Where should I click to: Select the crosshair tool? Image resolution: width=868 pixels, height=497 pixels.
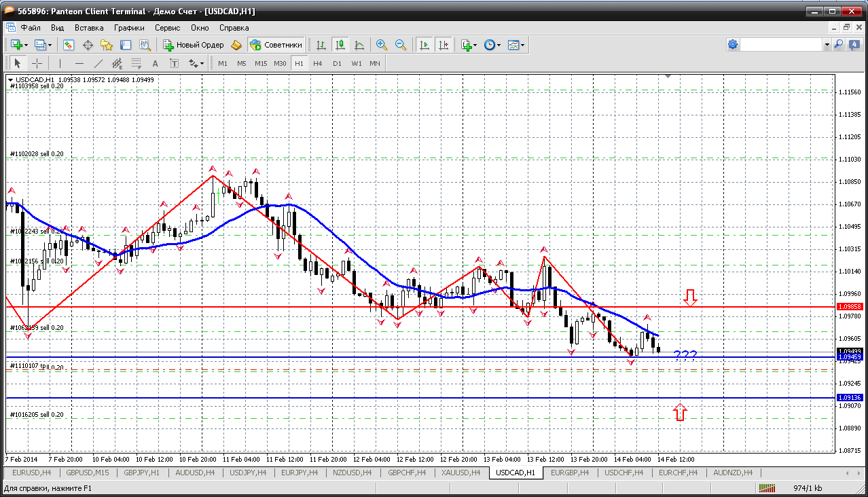click(x=37, y=63)
